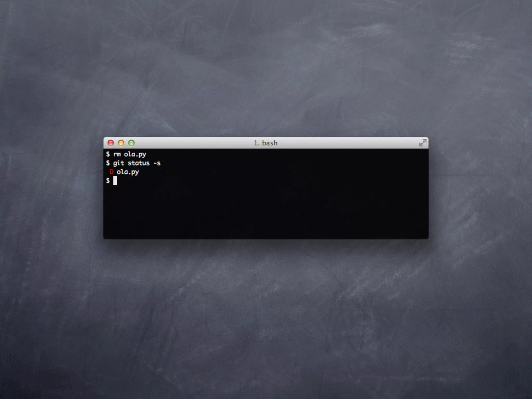
Task: Click the white block cursor
Action: point(115,181)
